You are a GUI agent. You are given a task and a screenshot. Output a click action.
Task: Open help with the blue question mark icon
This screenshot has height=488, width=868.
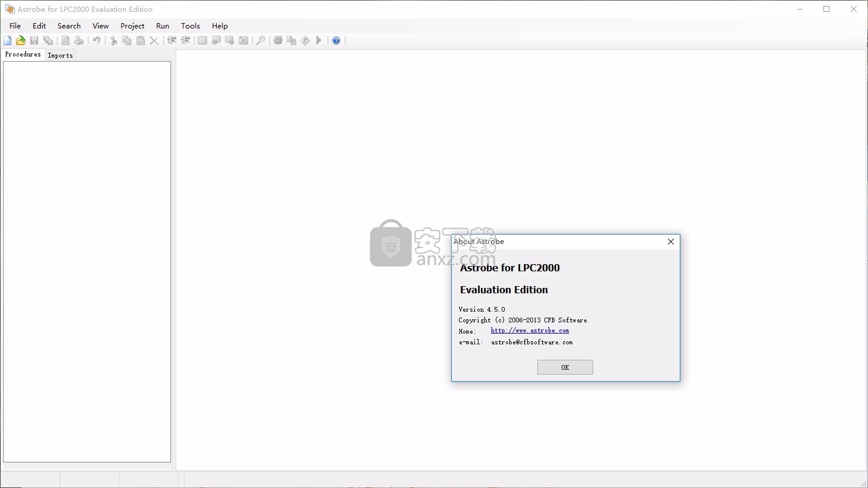coord(336,40)
